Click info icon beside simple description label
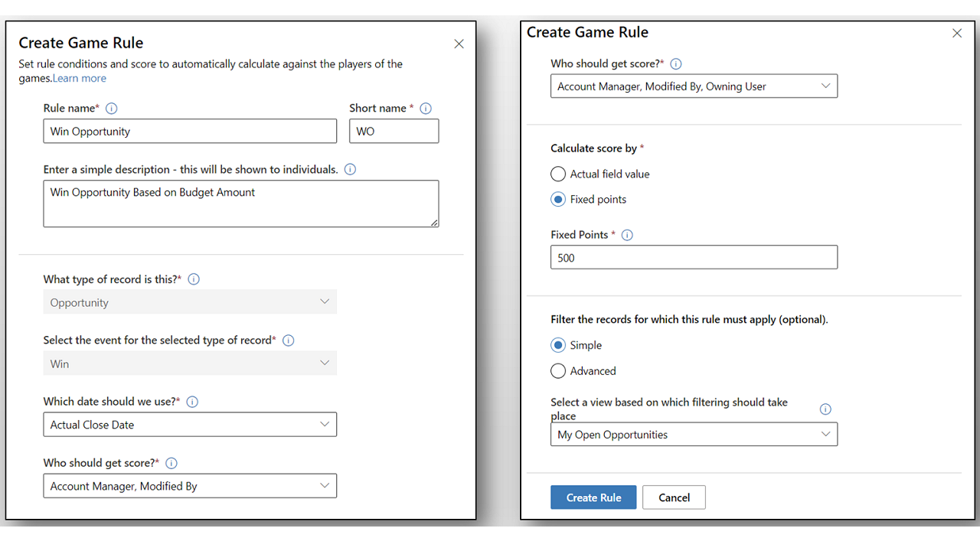Image resolution: width=980 pixels, height=551 pixels. 351,170
